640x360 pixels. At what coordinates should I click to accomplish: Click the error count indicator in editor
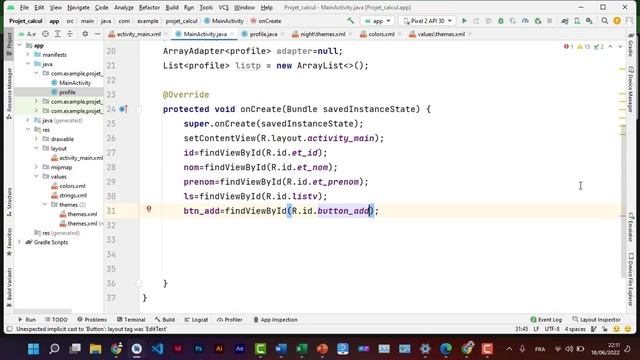(569, 47)
